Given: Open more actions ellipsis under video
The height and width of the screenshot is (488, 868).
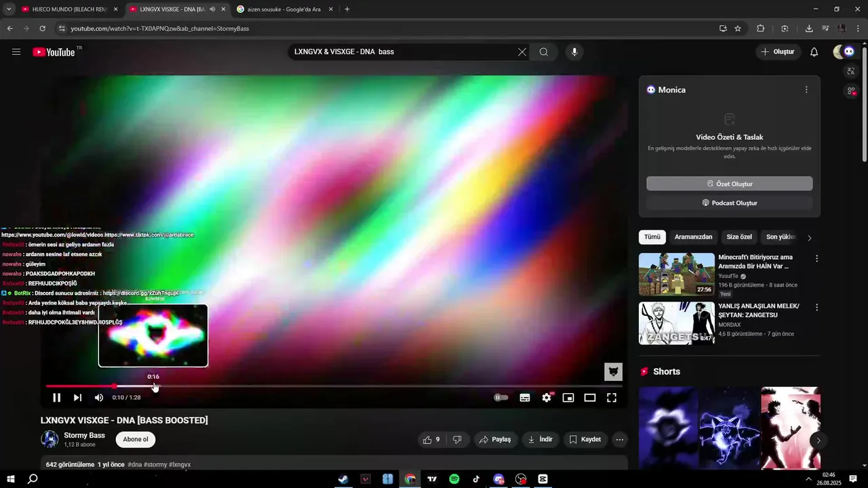Looking at the screenshot, I should click(x=619, y=439).
